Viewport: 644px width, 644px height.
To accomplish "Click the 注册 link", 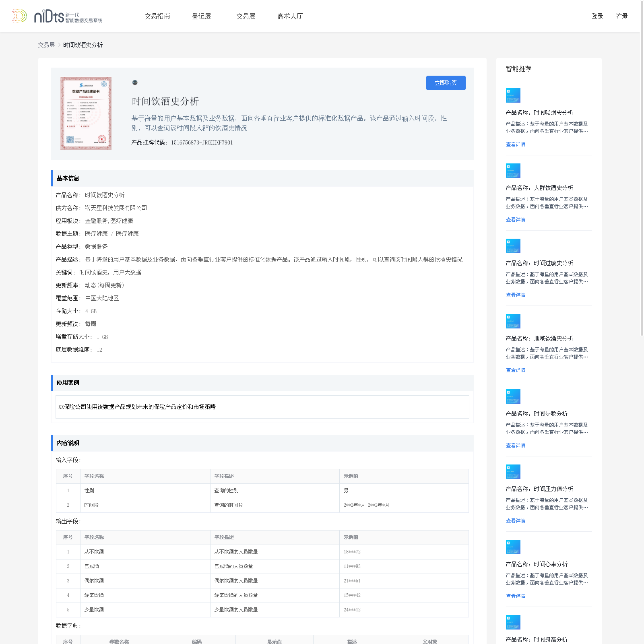I will (622, 16).
